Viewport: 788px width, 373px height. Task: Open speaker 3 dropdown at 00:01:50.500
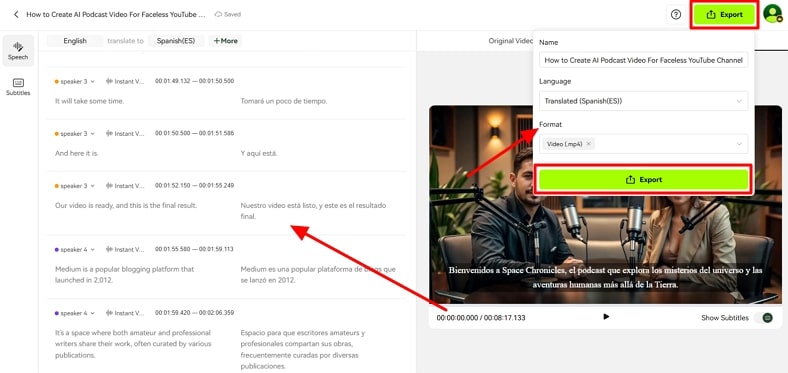[74, 134]
